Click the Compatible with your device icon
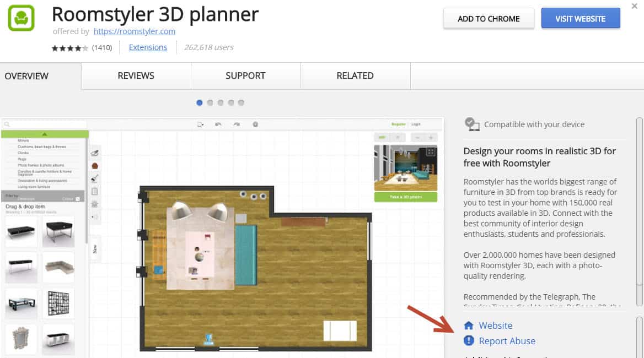 471,124
